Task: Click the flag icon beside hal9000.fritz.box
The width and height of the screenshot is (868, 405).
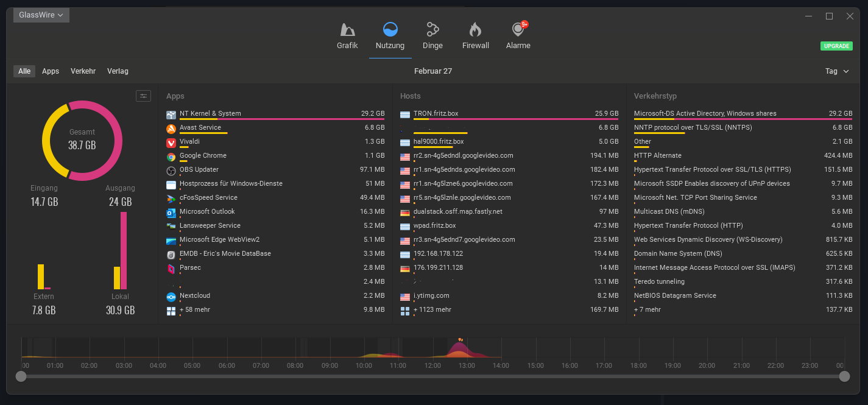Action: pos(405,143)
